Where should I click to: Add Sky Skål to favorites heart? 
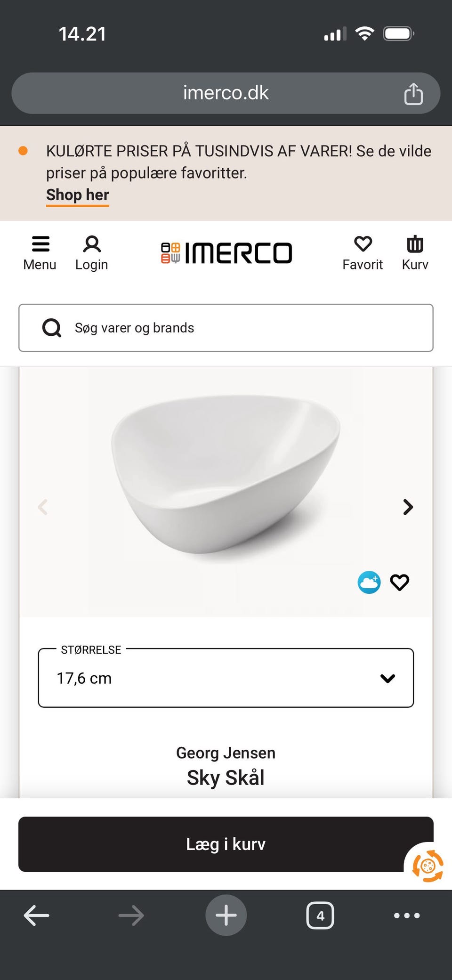point(400,583)
